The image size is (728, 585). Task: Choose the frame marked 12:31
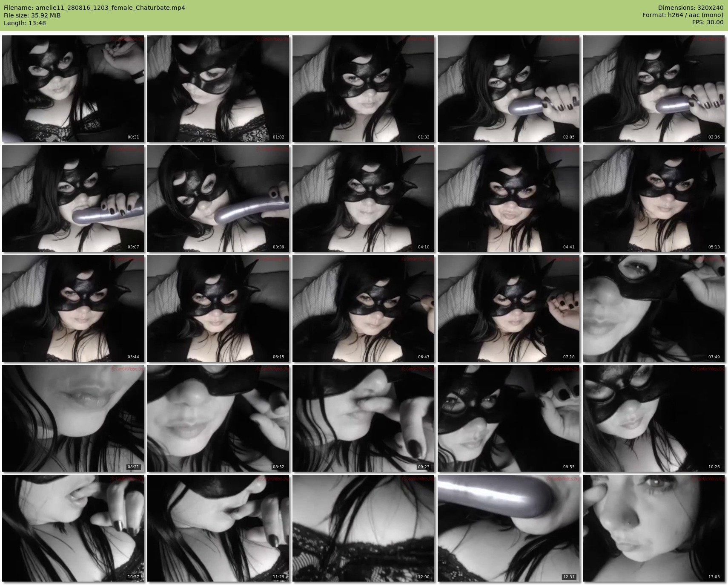(508, 528)
